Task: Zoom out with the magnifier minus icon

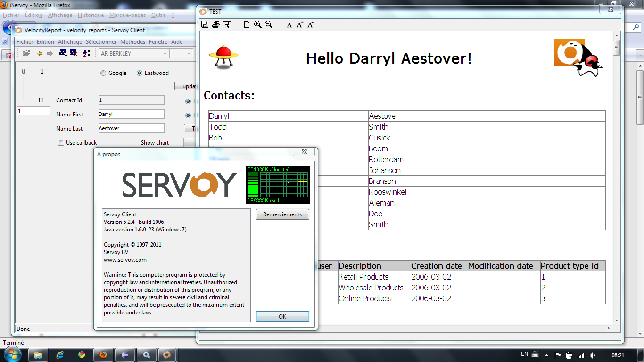Action: (269, 25)
